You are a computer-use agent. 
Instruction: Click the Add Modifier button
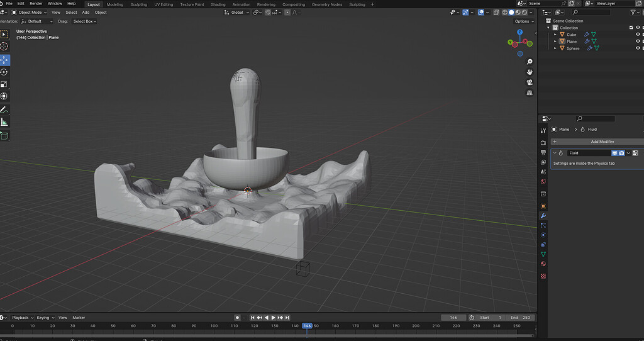pyautogui.click(x=597, y=142)
